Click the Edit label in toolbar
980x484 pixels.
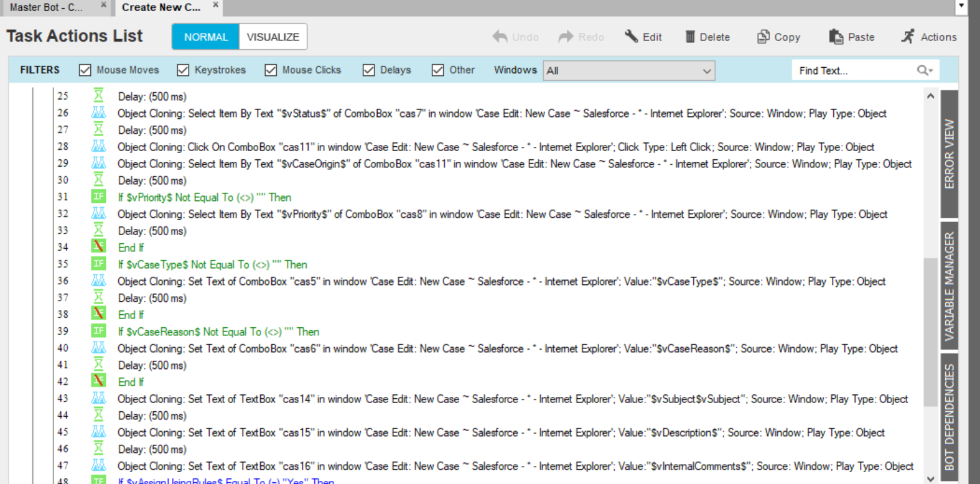[652, 37]
